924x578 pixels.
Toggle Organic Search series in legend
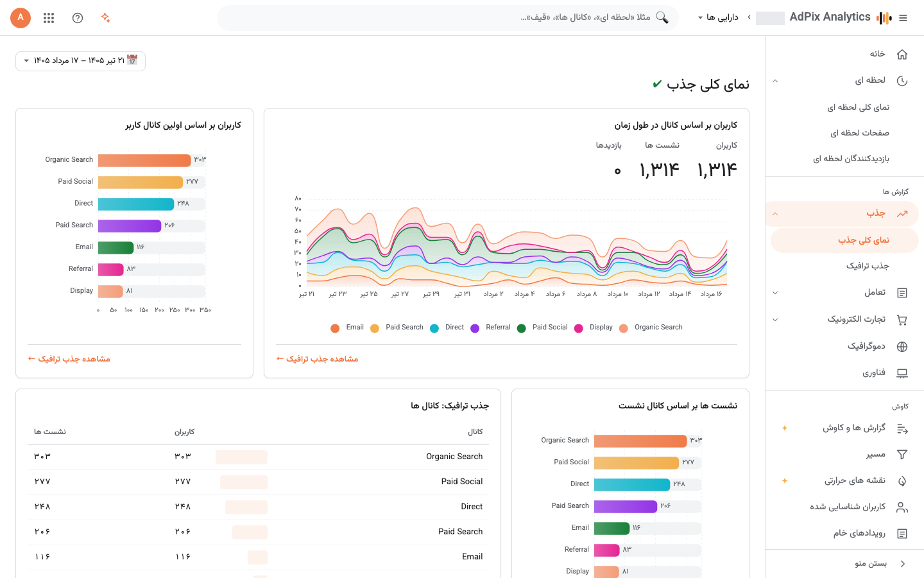pyautogui.click(x=651, y=328)
